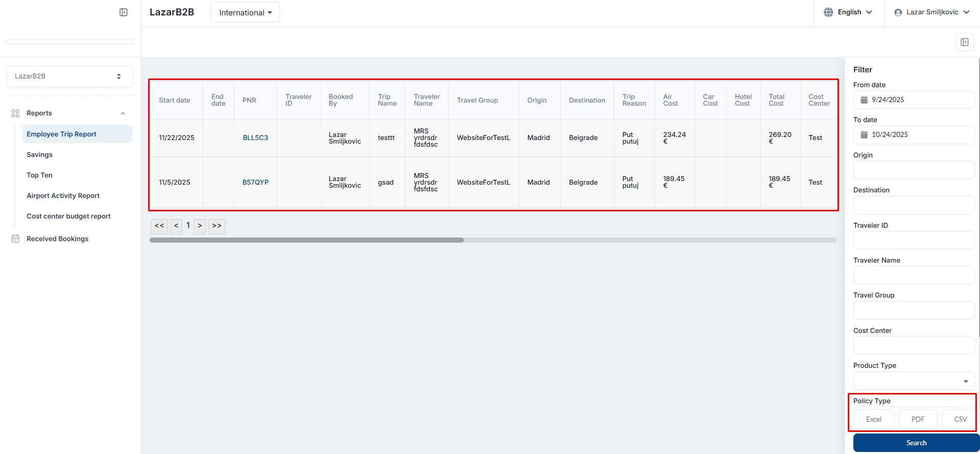Open the LazarB2B company selector
980x454 pixels.
click(69, 76)
